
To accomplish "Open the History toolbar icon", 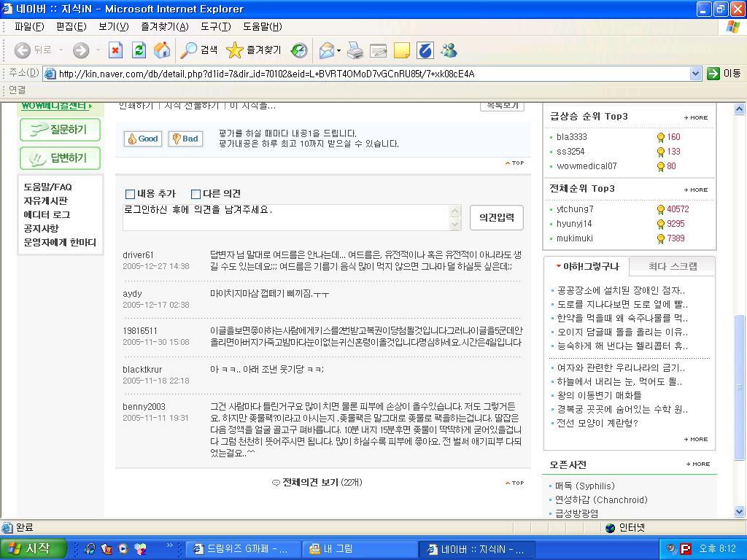I will point(299,50).
